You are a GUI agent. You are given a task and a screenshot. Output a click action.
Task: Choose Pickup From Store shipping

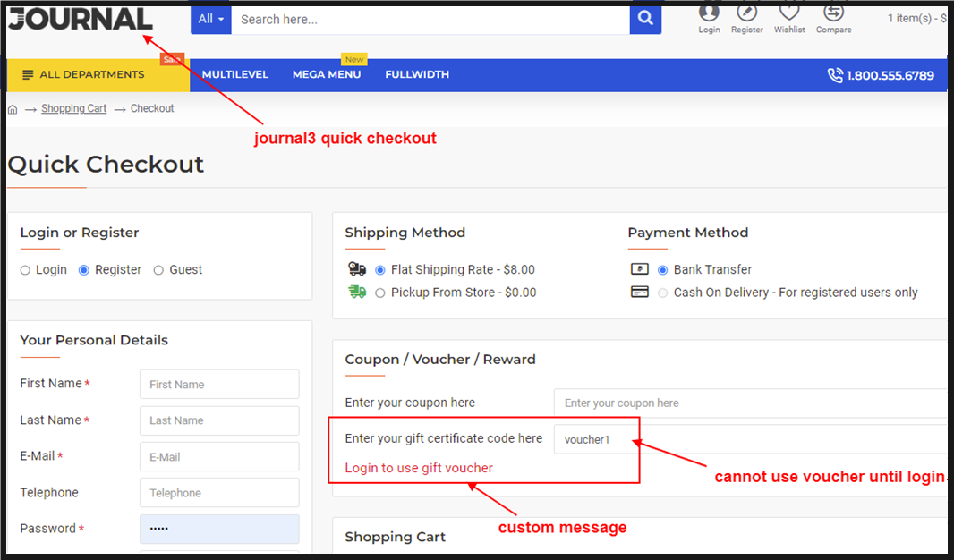(380, 293)
